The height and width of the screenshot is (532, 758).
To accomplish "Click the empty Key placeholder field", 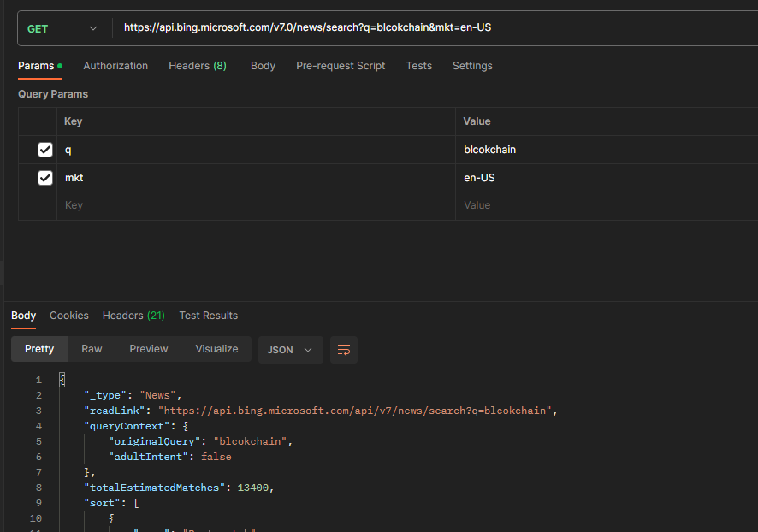I will (256, 205).
